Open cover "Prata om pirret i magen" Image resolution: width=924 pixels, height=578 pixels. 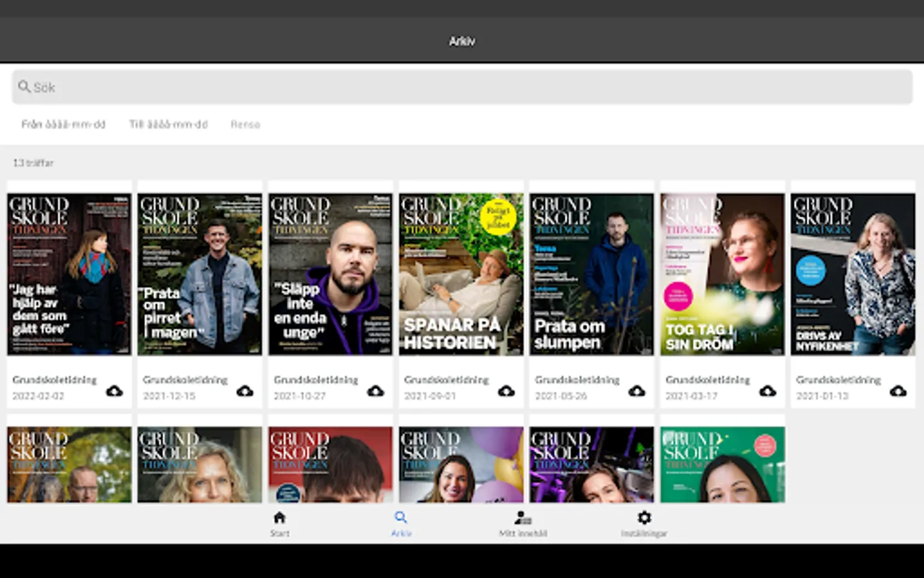tap(200, 274)
